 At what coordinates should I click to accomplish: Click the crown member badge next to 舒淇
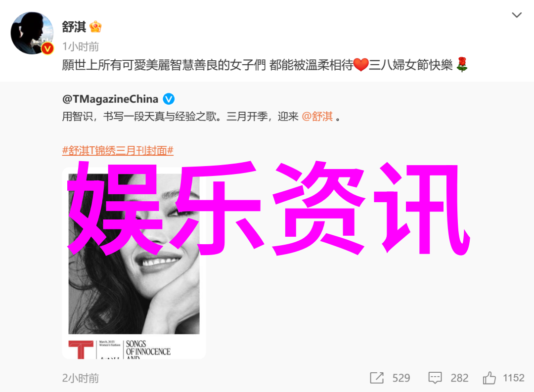pyautogui.click(x=95, y=27)
